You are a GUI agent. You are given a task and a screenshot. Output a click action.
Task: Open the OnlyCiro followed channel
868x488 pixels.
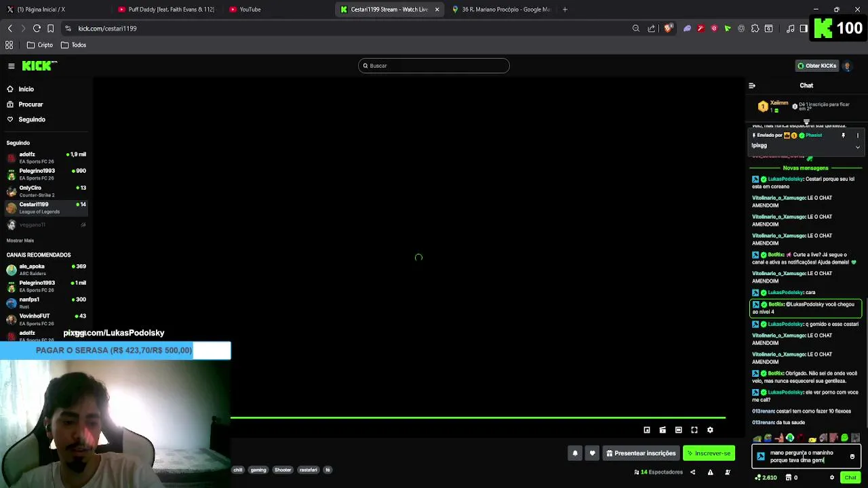click(46, 191)
